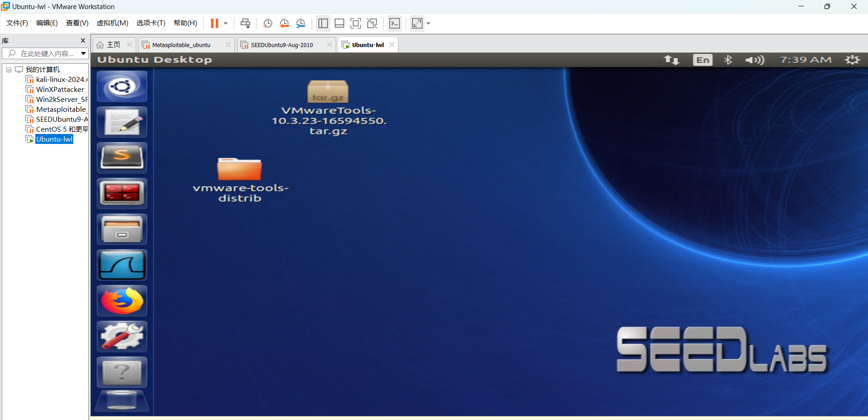Take a snapshot of this VM
868x420 pixels.
point(267,24)
